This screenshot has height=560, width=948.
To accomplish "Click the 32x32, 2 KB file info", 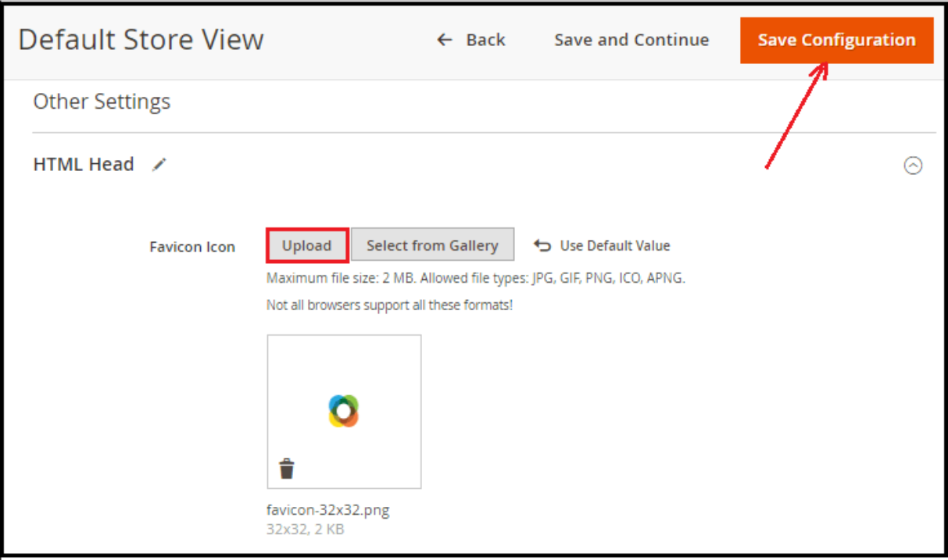I will 305,529.
